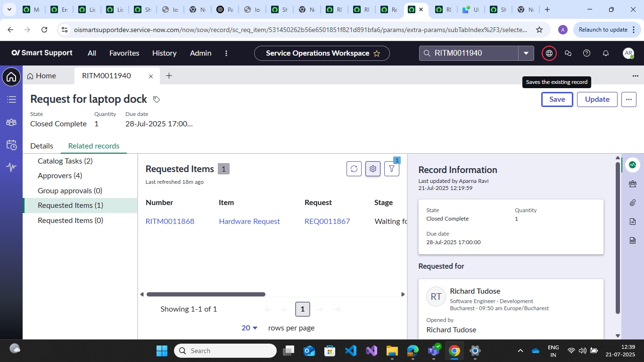
Task: Expand the search context dropdown arrow
Action: coord(526,53)
